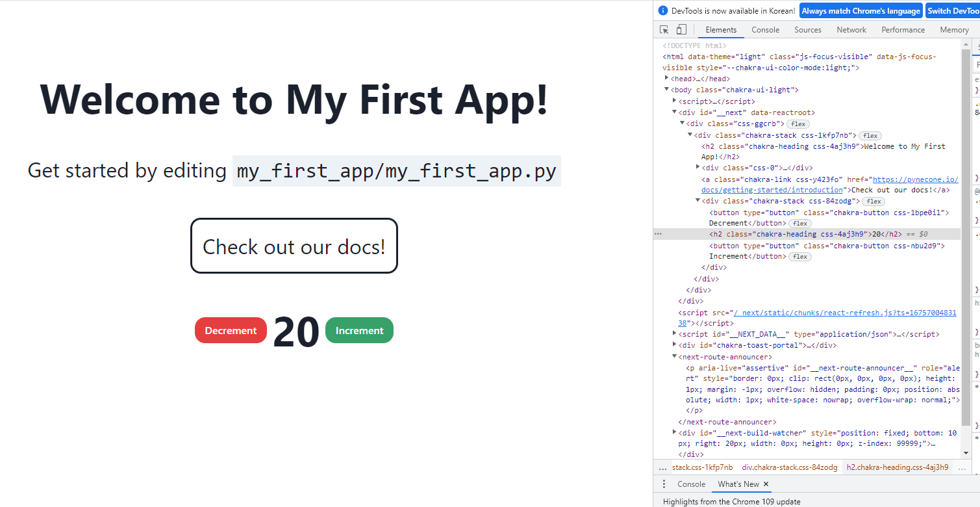The height and width of the screenshot is (507, 980).
Task: Open the Memory tab
Action: pyautogui.click(x=954, y=30)
